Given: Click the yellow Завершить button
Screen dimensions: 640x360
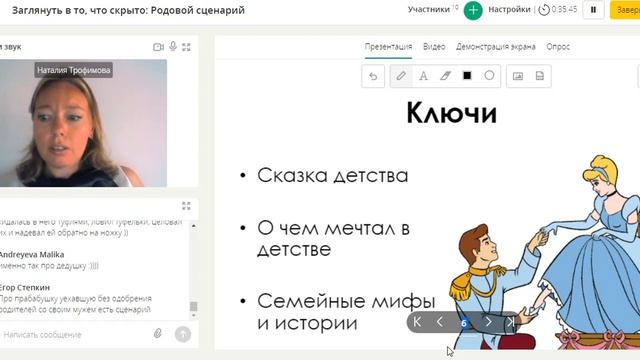Looking at the screenshot, I should point(625,10).
